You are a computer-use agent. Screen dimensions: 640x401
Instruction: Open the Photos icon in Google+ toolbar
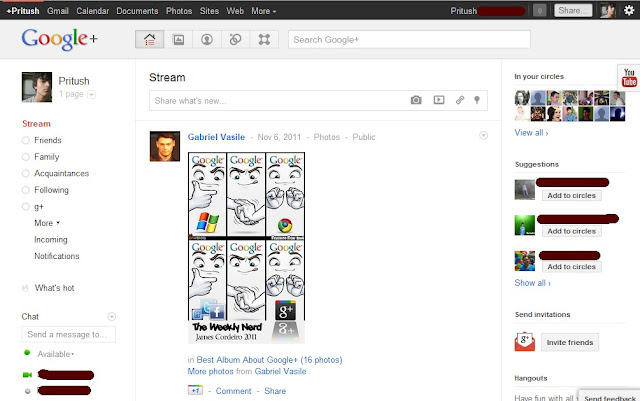point(178,40)
